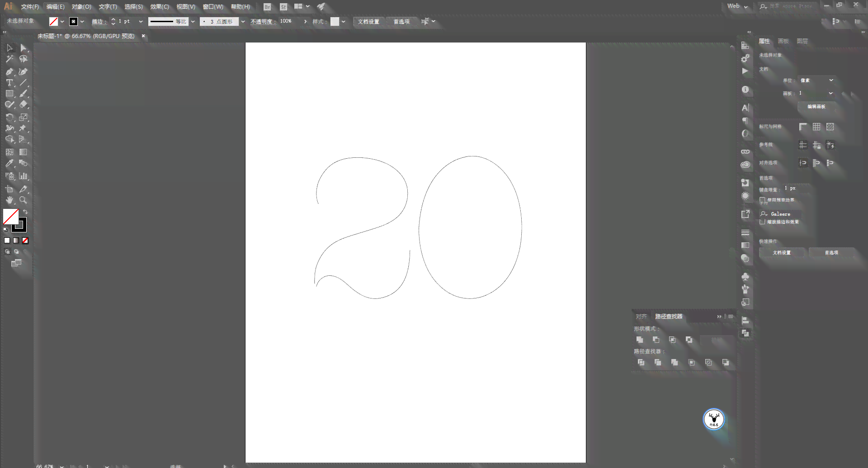This screenshot has height=468, width=868.
Task: Click Minus Back in Pathfinder panel
Action: (x=726, y=363)
